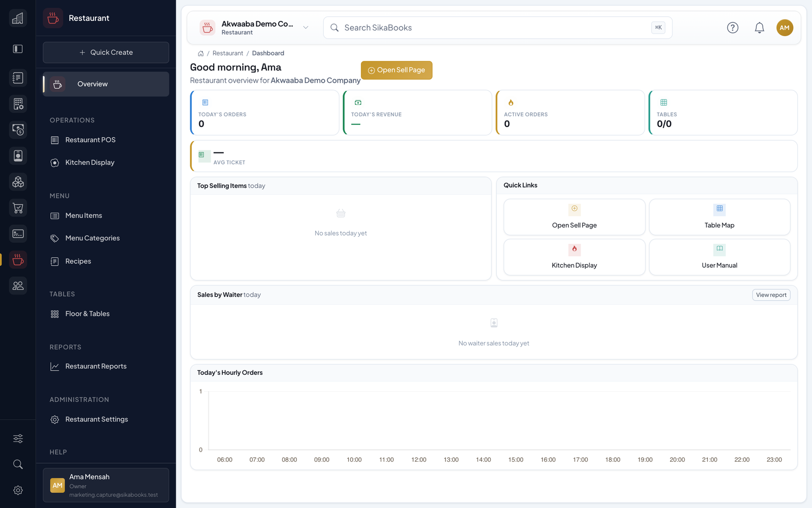Open the AM user avatar menu
The image size is (812, 508).
tap(785, 28)
